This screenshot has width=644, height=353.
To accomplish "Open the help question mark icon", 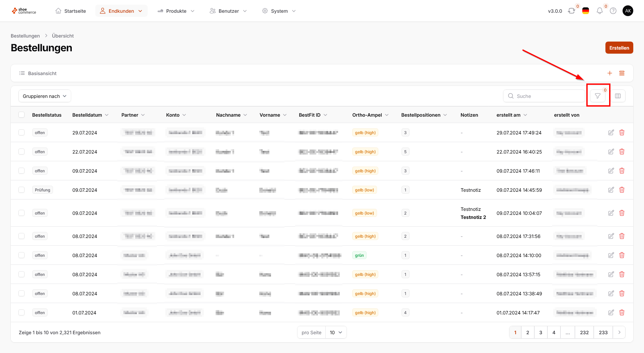I will pos(613,11).
